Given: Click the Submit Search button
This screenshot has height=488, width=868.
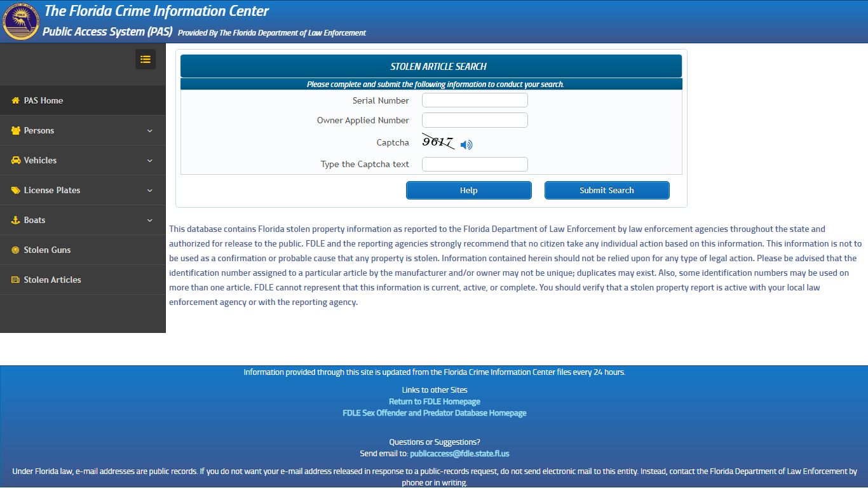Looking at the screenshot, I should coord(607,190).
